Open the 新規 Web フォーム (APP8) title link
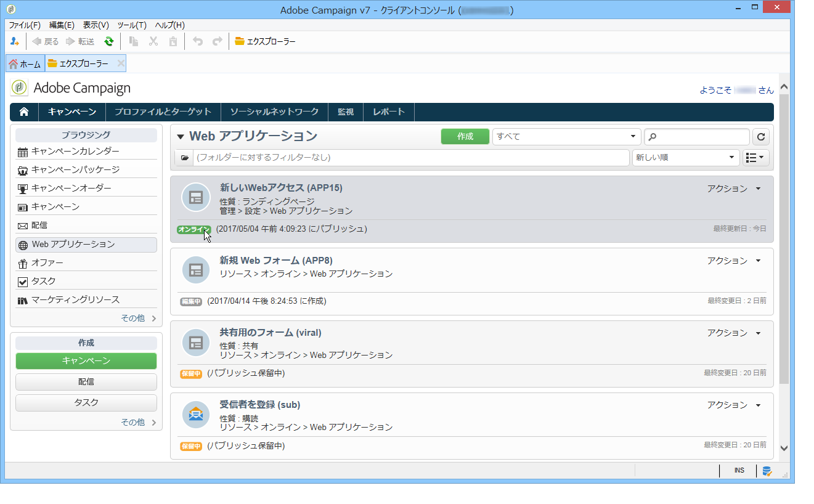The height and width of the screenshot is (504, 814). [x=276, y=260]
